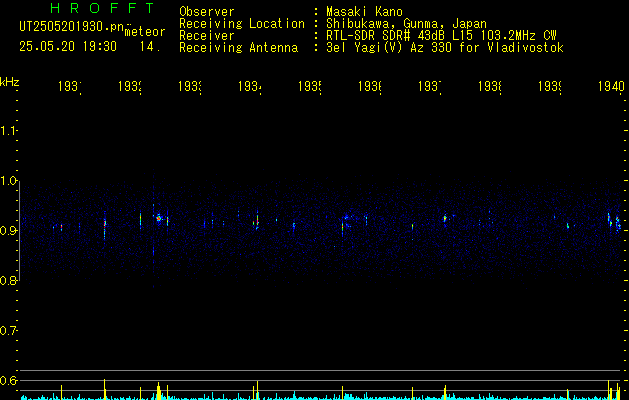The image size is (629, 400).
Task: Click the 0.8 kHz axis label
Action: pyautogui.click(x=8, y=280)
